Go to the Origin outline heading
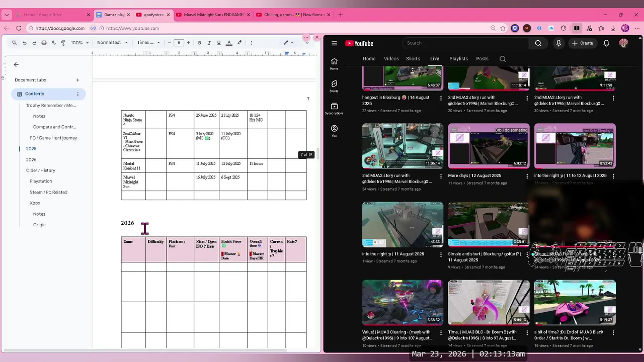Viewport: 644px width, 362px height. click(39, 225)
